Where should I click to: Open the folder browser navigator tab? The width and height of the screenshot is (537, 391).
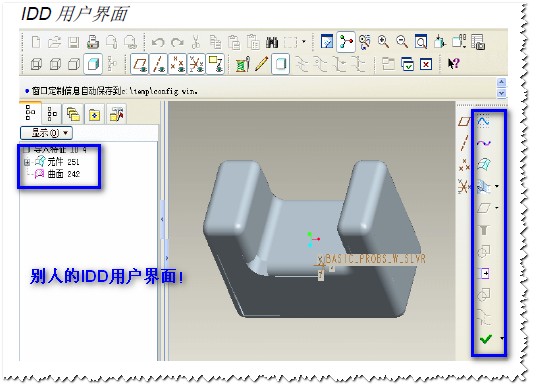click(x=73, y=114)
